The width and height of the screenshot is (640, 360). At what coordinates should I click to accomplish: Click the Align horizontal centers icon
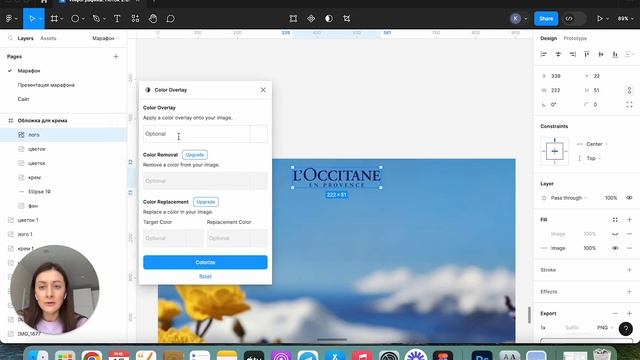point(558,54)
